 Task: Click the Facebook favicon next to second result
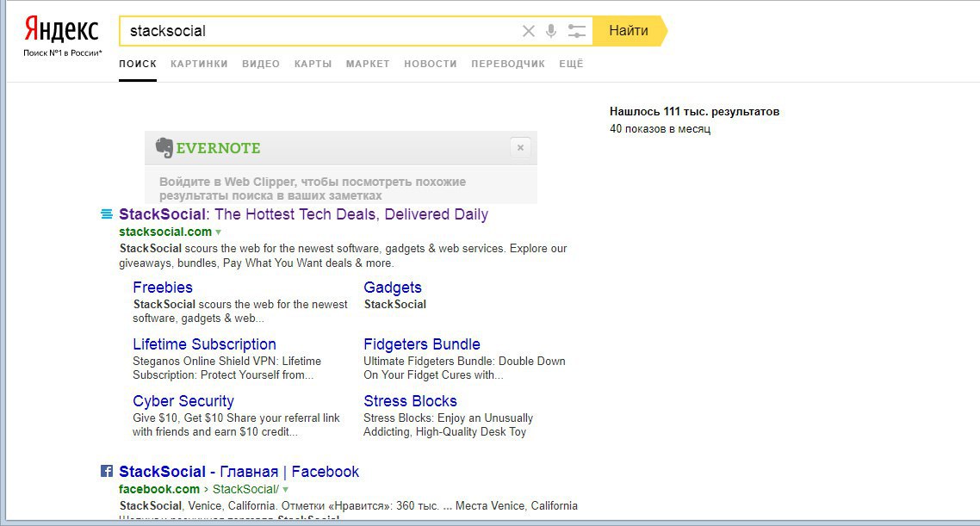click(107, 471)
